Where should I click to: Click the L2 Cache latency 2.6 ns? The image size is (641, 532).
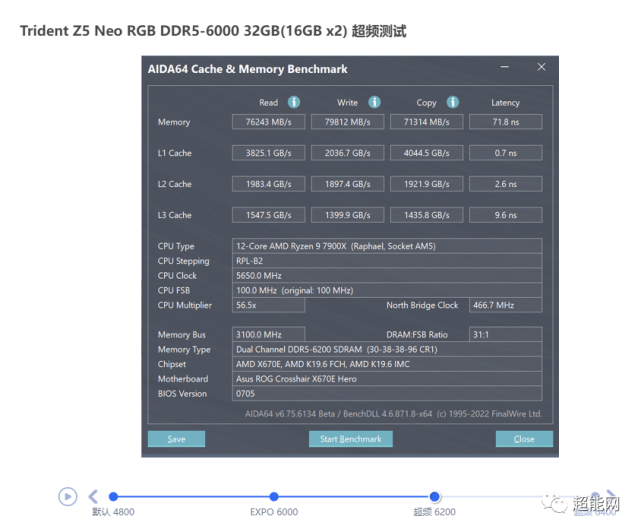coord(506,184)
